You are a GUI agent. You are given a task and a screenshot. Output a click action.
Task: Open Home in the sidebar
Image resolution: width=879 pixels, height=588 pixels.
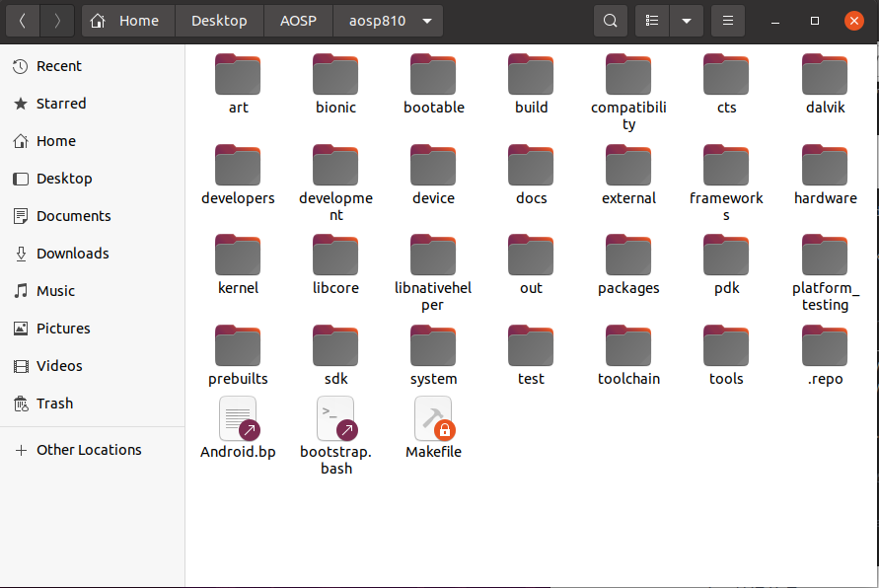(x=93, y=141)
